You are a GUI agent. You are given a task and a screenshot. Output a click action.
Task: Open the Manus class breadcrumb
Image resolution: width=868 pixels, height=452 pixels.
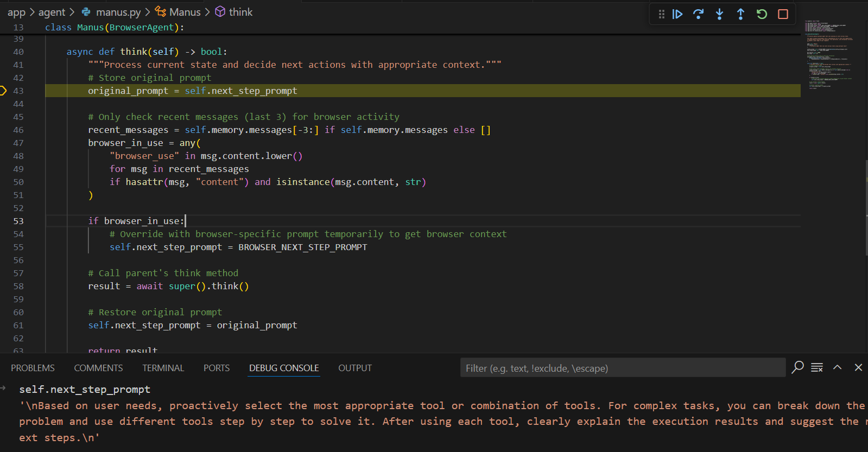pyautogui.click(x=185, y=12)
